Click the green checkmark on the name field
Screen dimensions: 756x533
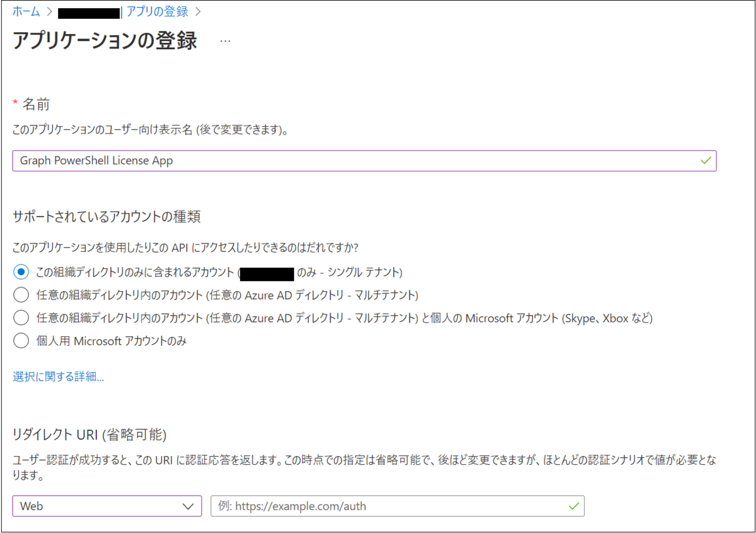[706, 161]
